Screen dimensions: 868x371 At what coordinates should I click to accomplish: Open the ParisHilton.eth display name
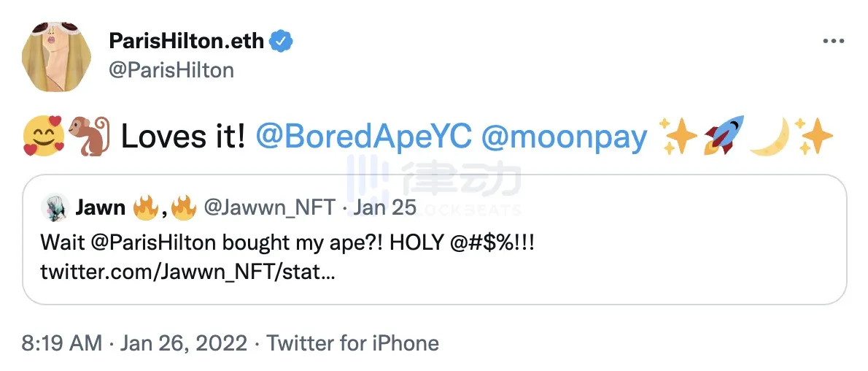186,42
